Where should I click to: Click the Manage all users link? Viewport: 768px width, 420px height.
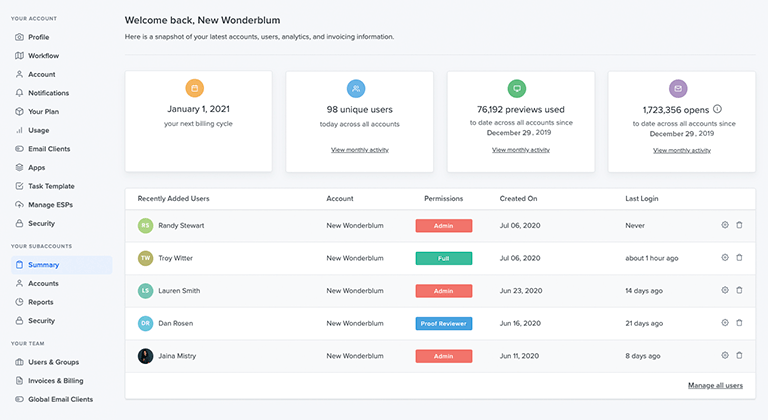click(715, 386)
